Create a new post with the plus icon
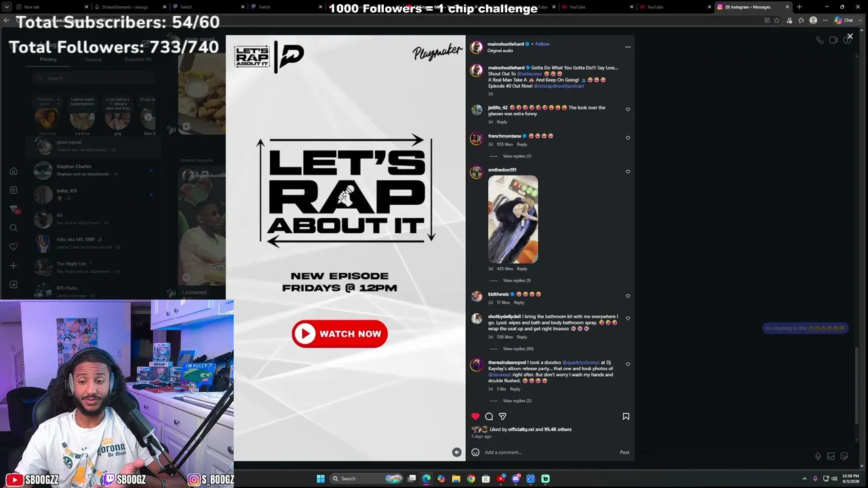Screen dimensions: 868x488 tap(14, 266)
